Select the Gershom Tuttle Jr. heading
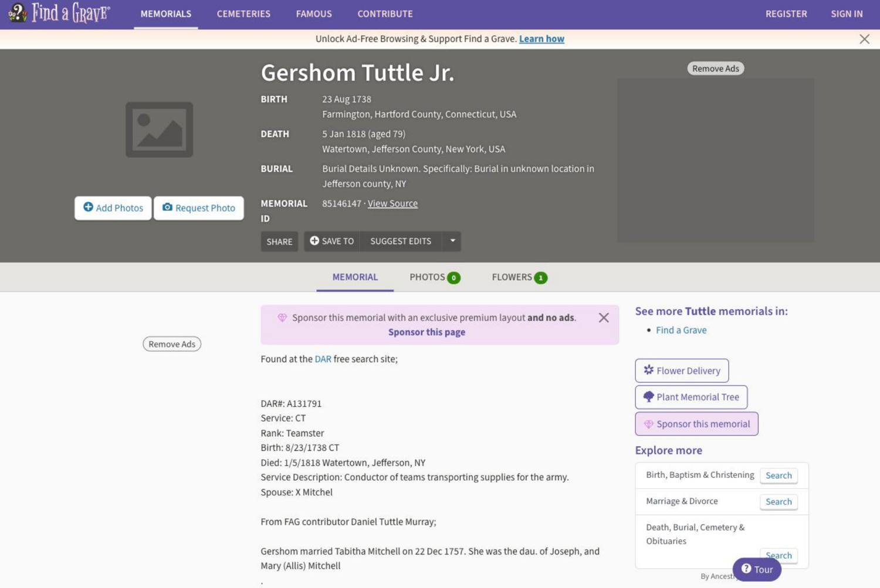This screenshot has width=880, height=588. point(357,73)
